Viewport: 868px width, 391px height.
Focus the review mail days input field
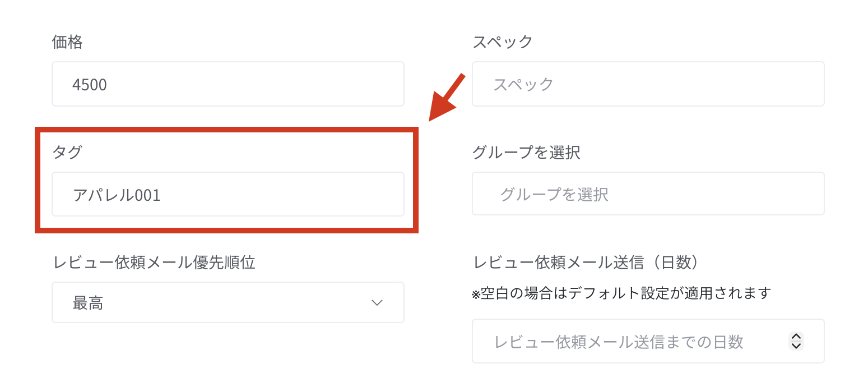click(628, 341)
